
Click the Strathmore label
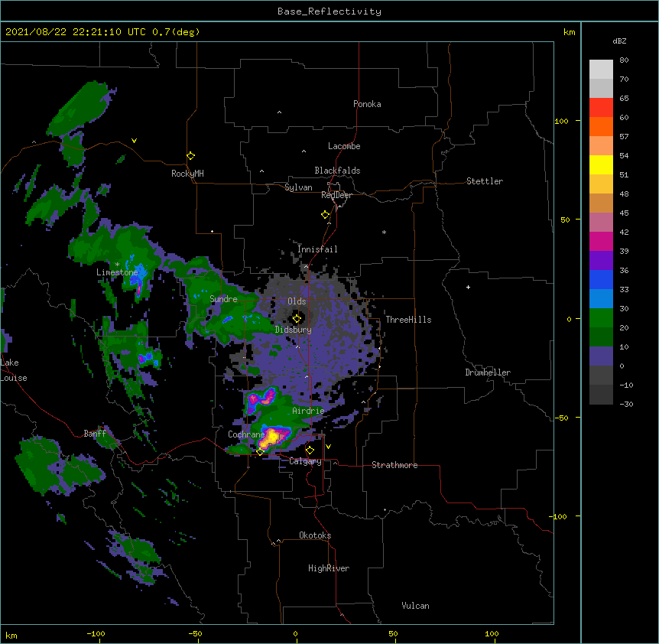click(394, 465)
